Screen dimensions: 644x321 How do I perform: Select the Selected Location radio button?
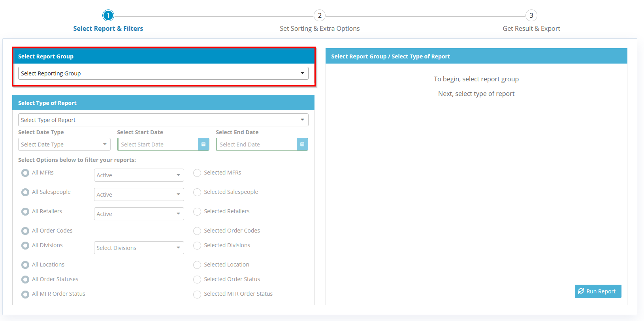point(197,265)
